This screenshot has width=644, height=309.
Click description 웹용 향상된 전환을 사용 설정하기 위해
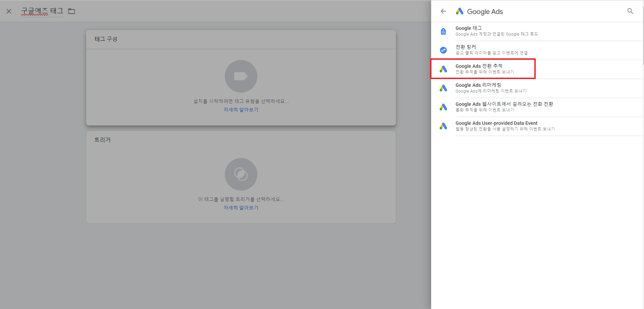pyautogui.click(x=505, y=129)
